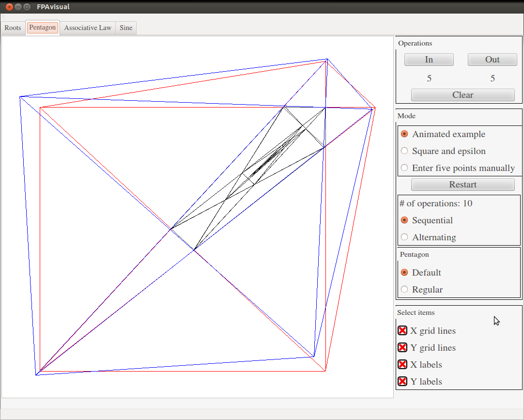The height and width of the screenshot is (420, 524).
Task: Pick the Default pentagon option
Action: pos(404,273)
